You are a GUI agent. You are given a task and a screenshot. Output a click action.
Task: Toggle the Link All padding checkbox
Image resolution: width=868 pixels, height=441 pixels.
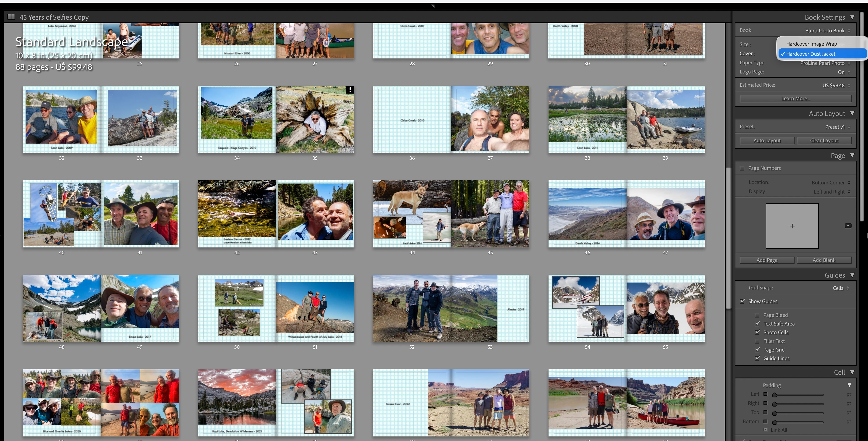click(x=765, y=430)
